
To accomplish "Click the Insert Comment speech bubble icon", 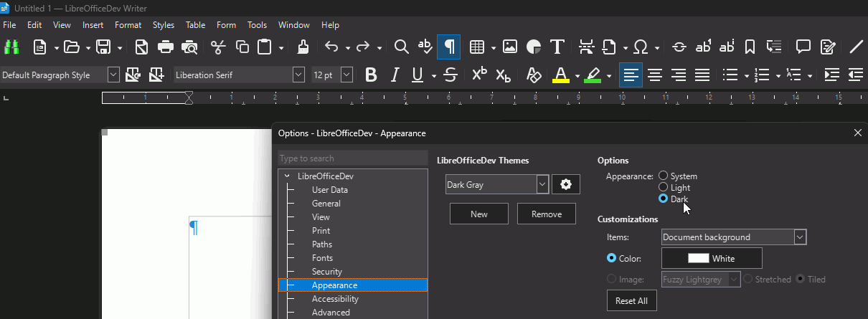I will 803,47.
